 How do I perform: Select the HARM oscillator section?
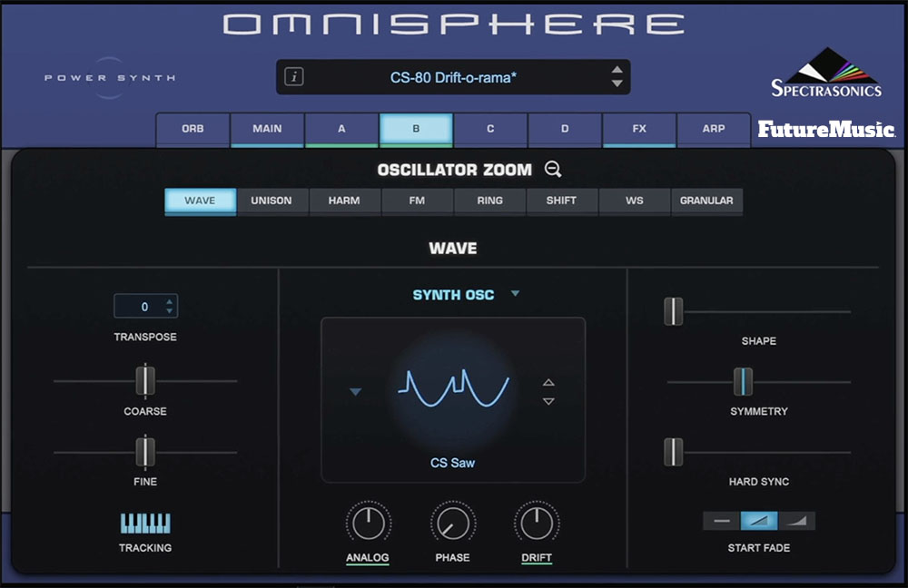344,201
